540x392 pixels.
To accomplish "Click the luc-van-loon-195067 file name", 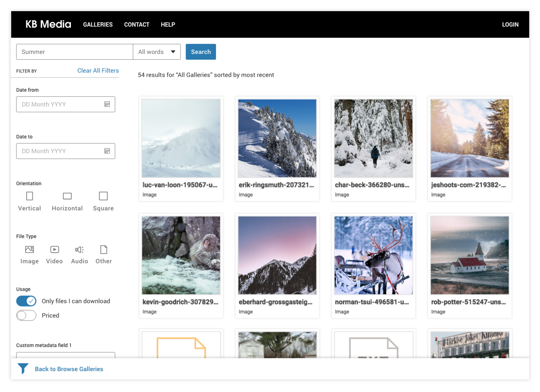I will click(x=180, y=185).
